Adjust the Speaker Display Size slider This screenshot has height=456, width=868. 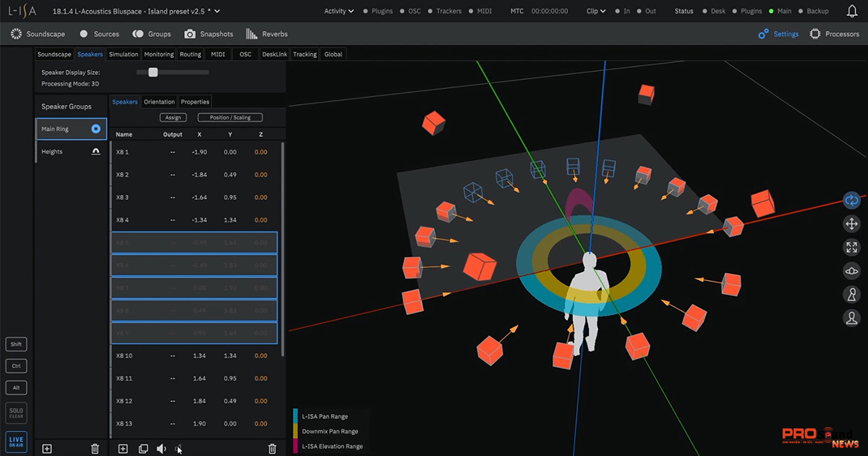pyautogui.click(x=153, y=72)
